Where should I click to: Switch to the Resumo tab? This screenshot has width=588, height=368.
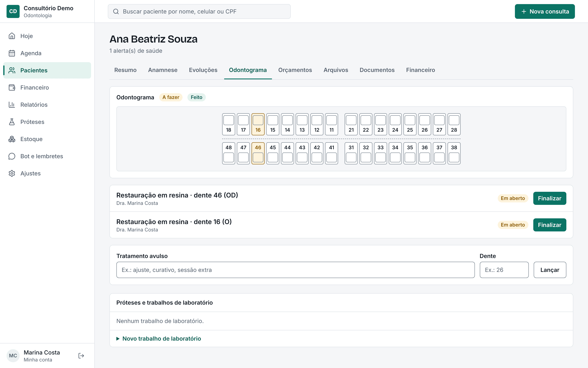coord(125,70)
